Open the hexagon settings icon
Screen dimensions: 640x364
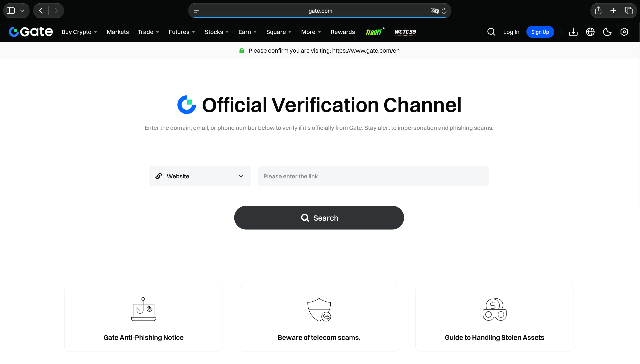pos(624,32)
